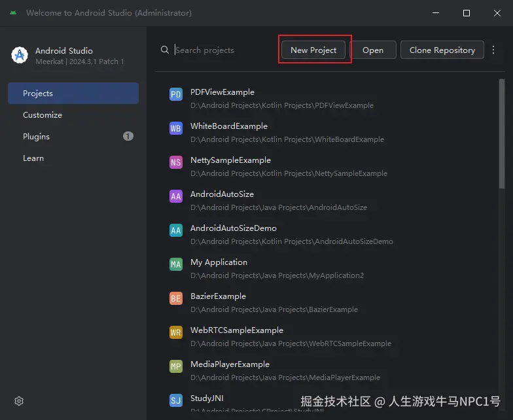Click the Plugins update count badge

128,136
